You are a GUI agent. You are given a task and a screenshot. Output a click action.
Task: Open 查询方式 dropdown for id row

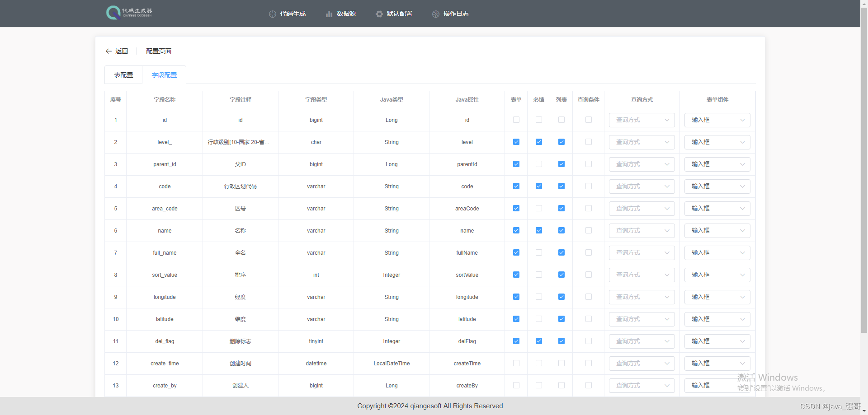click(642, 120)
